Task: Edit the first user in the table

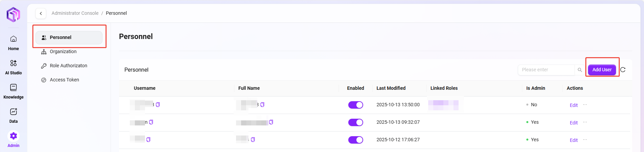Action: pyautogui.click(x=574, y=105)
